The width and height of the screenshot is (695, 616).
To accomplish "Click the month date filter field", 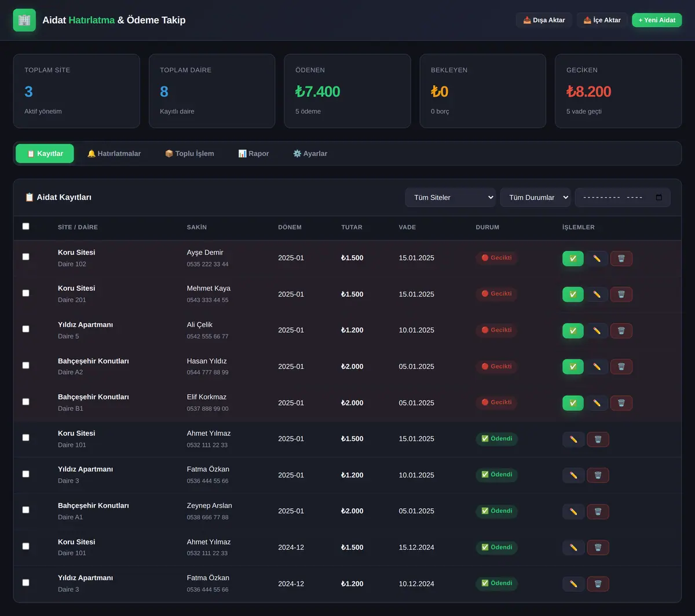I will click(x=623, y=198).
